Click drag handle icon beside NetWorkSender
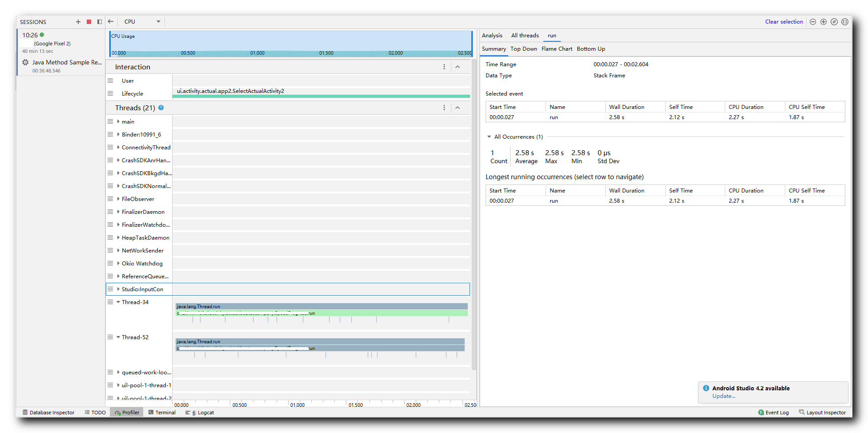The height and width of the screenshot is (433, 868). click(110, 250)
